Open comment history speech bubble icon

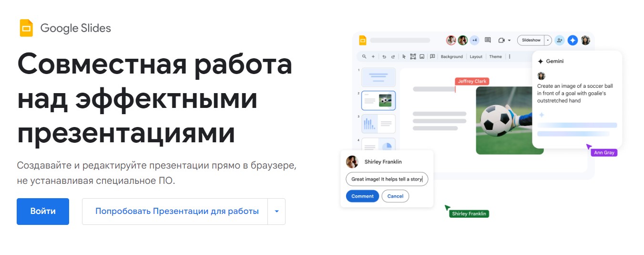[488, 41]
